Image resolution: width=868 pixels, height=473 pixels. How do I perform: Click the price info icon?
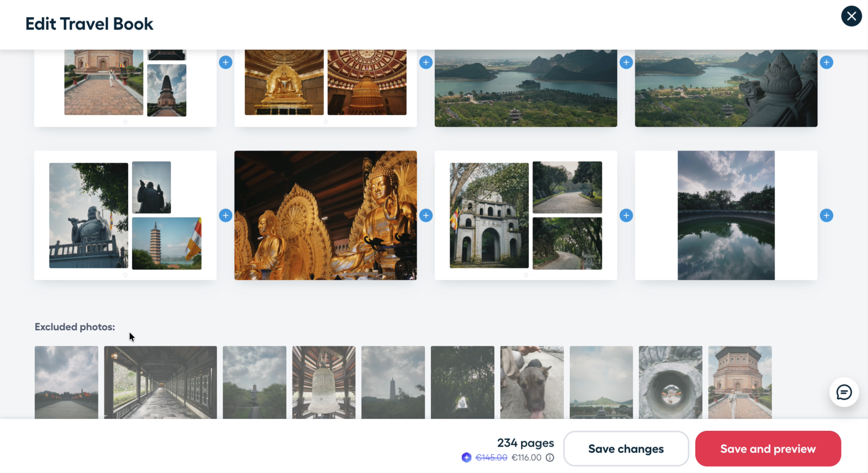coord(550,458)
